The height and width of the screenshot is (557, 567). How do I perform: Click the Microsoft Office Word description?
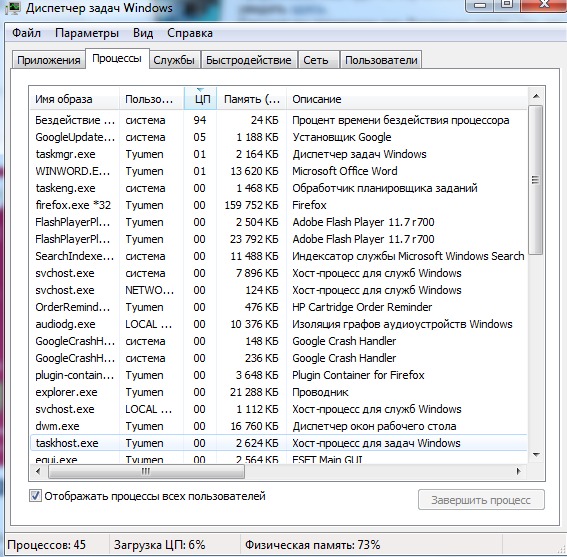click(x=345, y=171)
